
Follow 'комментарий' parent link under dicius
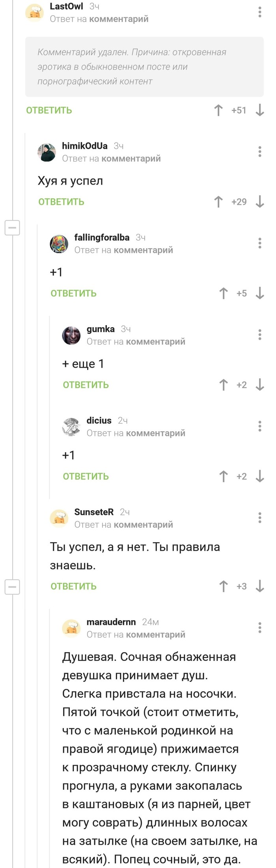click(155, 433)
